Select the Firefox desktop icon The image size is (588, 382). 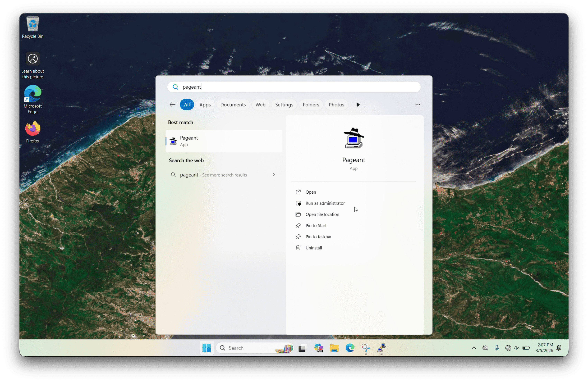coord(33,132)
